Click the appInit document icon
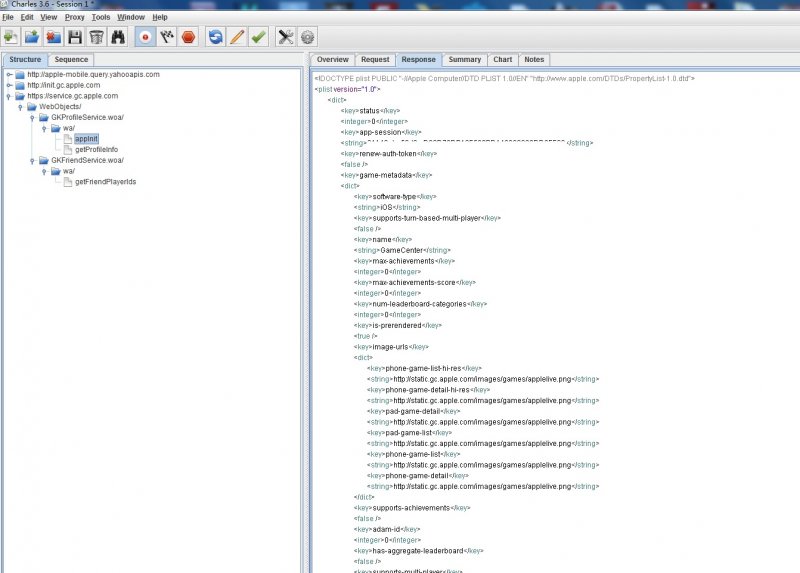 click(x=68, y=139)
